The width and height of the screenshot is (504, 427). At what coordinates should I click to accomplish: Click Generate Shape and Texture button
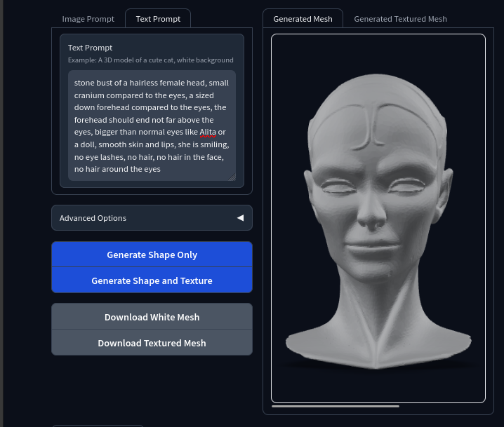(152, 280)
